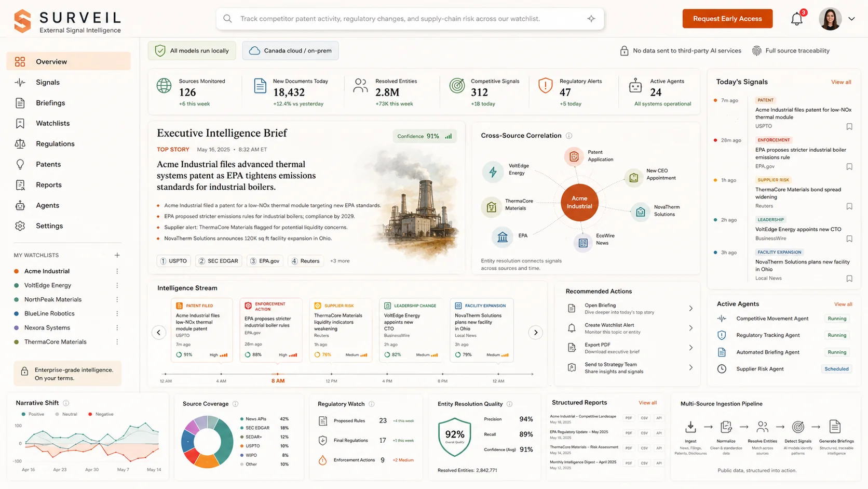View all Active Agents
The height and width of the screenshot is (489, 868).
pyautogui.click(x=843, y=304)
